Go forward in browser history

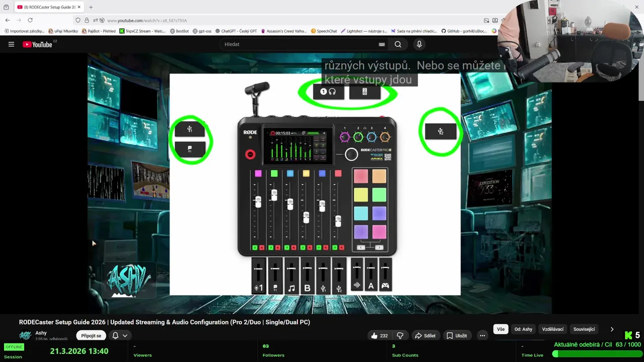pyautogui.click(x=19, y=20)
